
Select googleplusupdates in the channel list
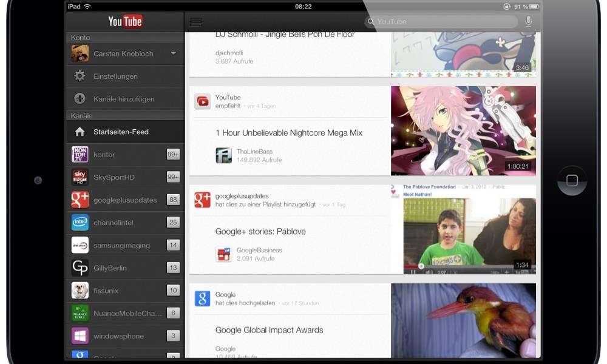[x=125, y=200]
